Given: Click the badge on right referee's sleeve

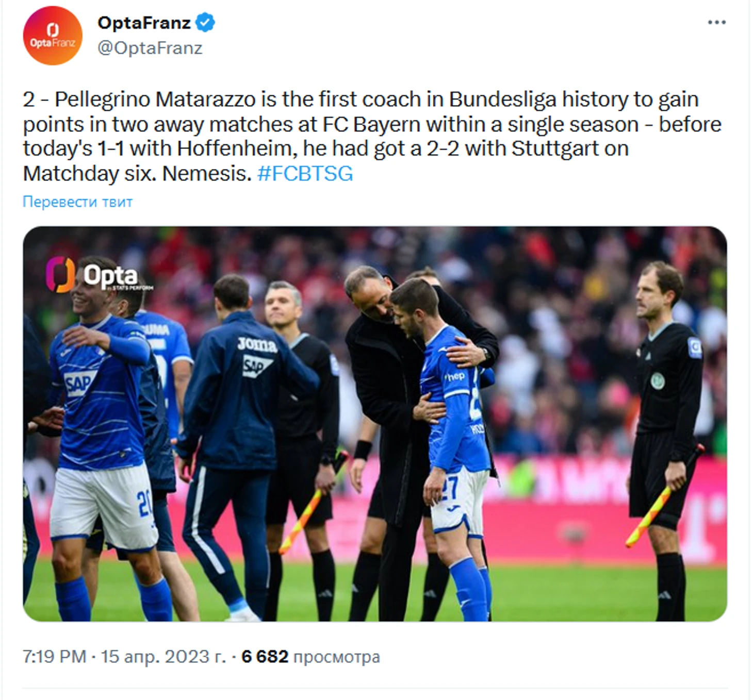Looking at the screenshot, I should click(695, 347).
